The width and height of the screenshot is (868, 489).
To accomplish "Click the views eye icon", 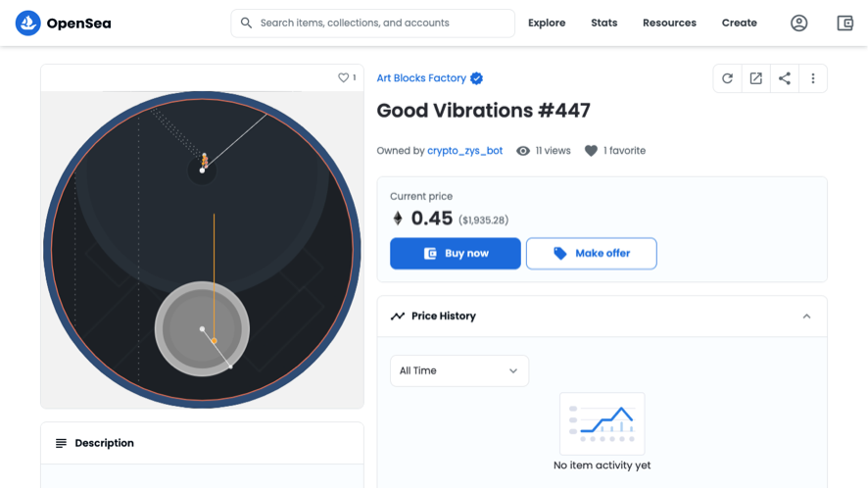I will click(x=523, y=151).
